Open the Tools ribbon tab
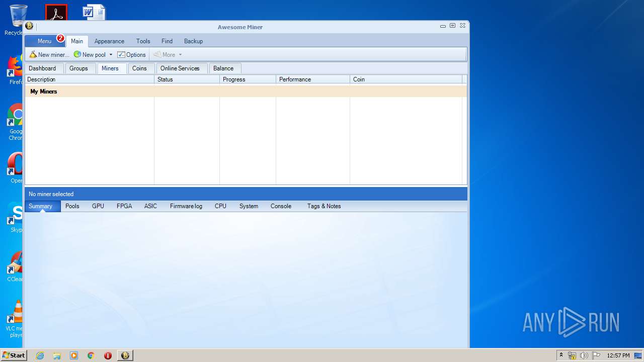Image resolution: width=644 pixels, height=362 pixels. pyautogui.click(x=143, y=41)
